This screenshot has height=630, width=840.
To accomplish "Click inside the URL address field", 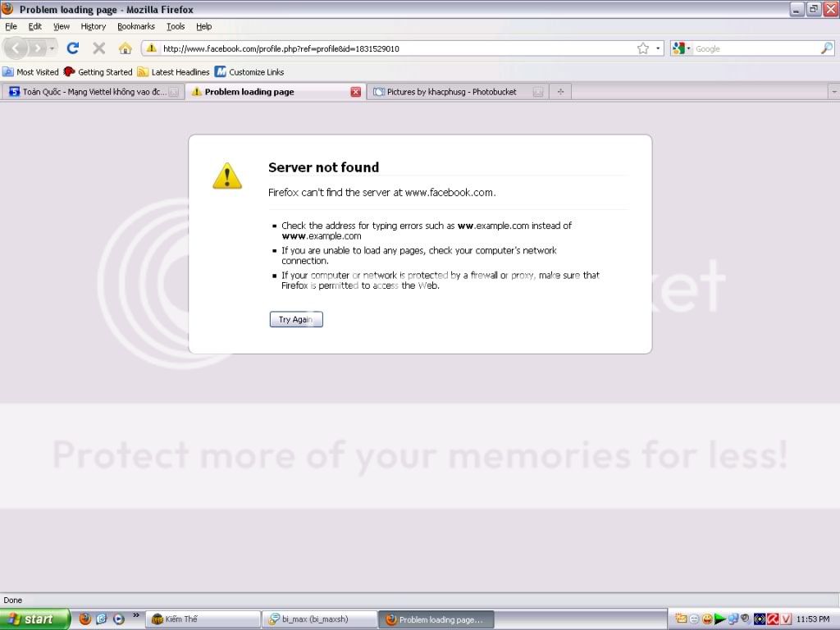I will [394, 48].
